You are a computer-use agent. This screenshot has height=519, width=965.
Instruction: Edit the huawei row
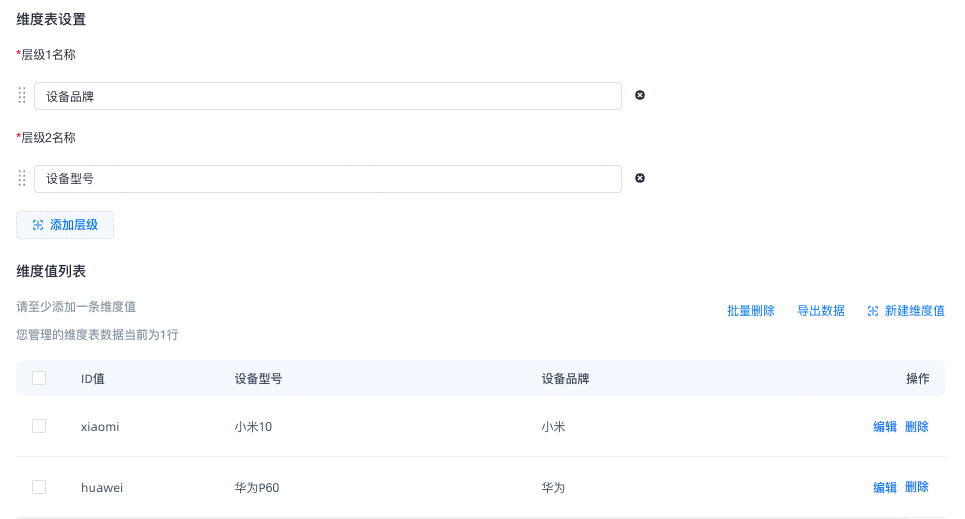point(885,488)
